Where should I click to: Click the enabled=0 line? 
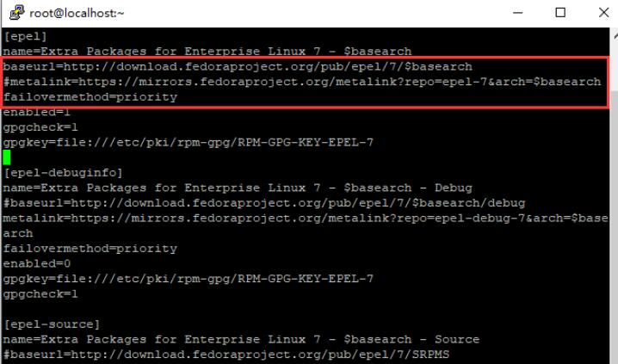coord(37,263)
